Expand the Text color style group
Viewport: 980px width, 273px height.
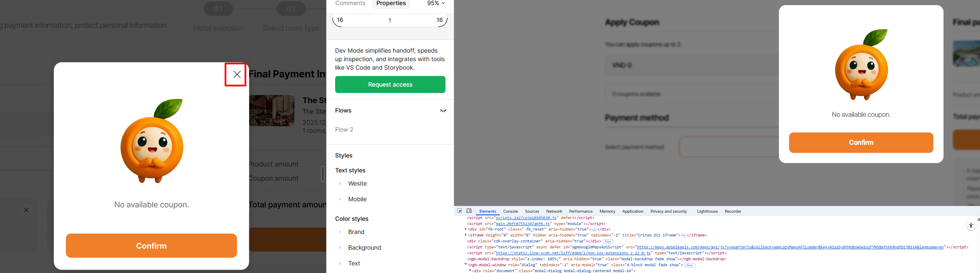[340, 263]
